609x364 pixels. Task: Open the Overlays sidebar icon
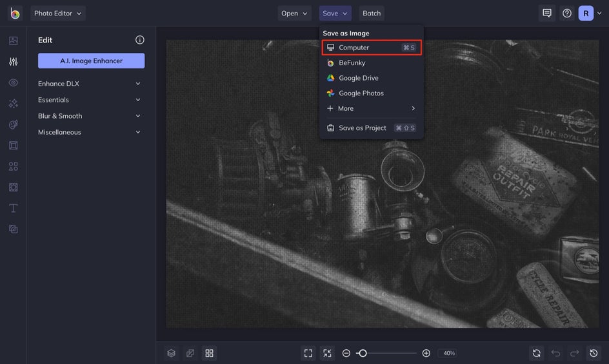coord(13,187)
